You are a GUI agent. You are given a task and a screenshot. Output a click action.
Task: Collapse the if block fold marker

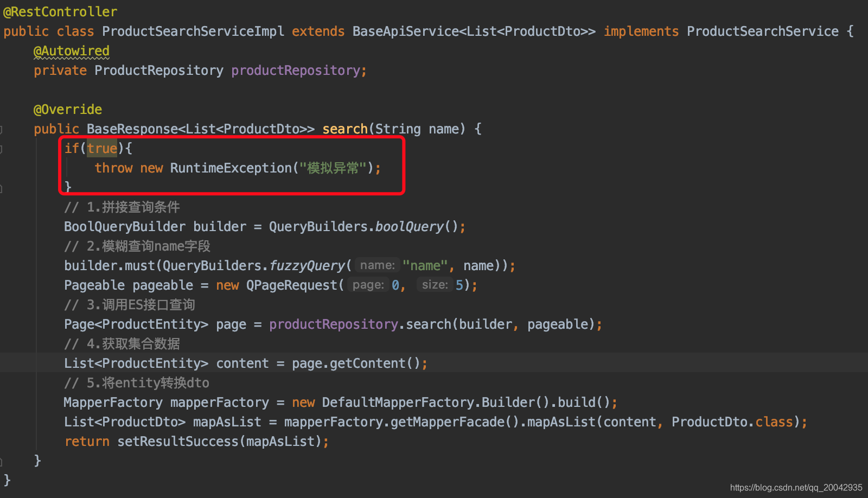click(x=1, y=149)
